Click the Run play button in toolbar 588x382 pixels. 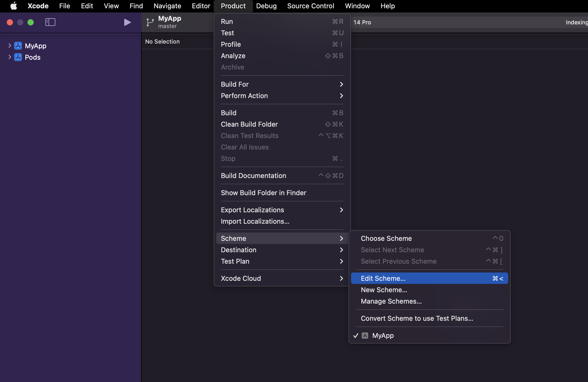click(127, 22)
